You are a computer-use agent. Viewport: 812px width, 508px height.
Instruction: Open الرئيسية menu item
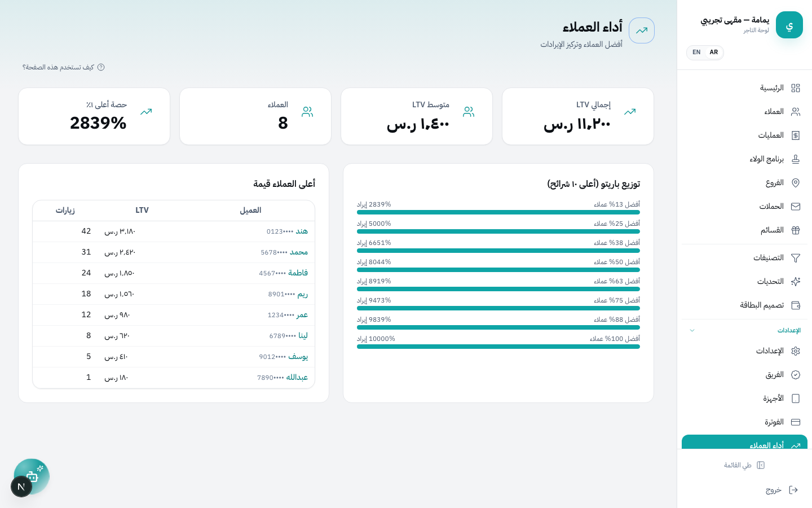point(744,88)
